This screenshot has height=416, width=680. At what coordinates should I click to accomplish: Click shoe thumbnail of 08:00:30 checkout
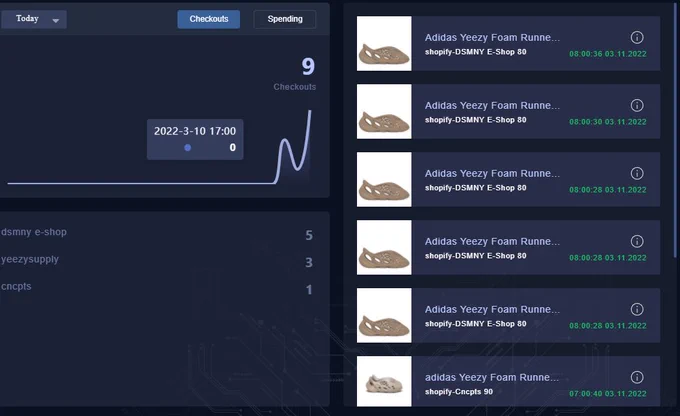pyautogui.click(x=384, y=111)
